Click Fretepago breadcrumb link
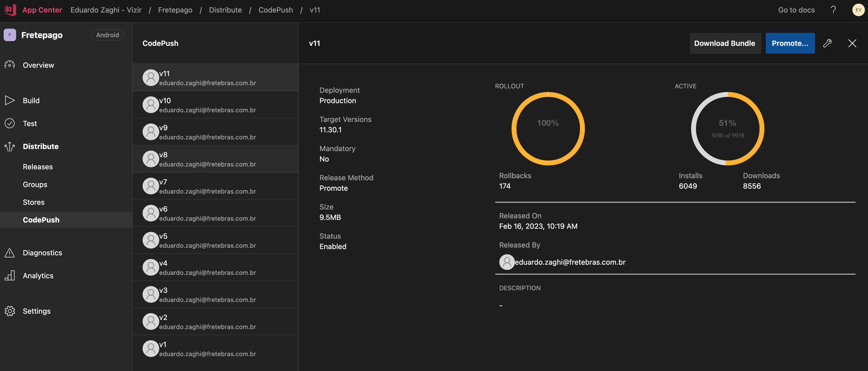This screenshot has height=371, width=868. [175, 10]
